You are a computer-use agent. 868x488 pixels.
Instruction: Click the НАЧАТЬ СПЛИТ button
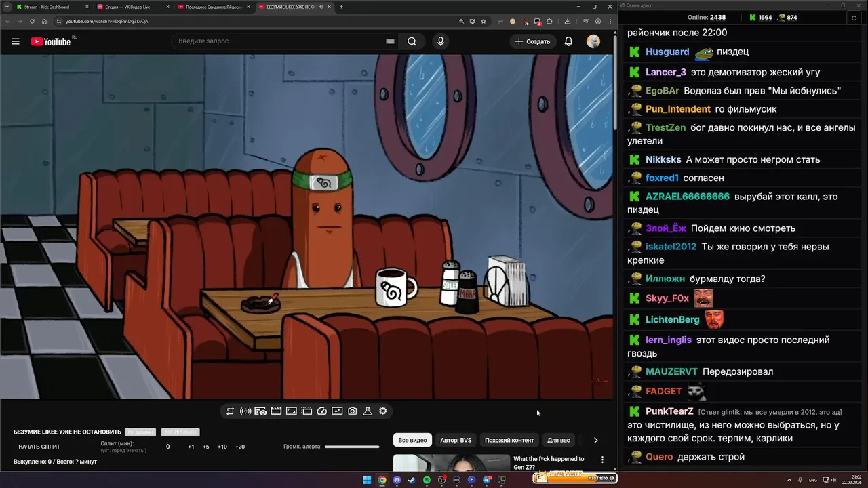coord(39,447)
